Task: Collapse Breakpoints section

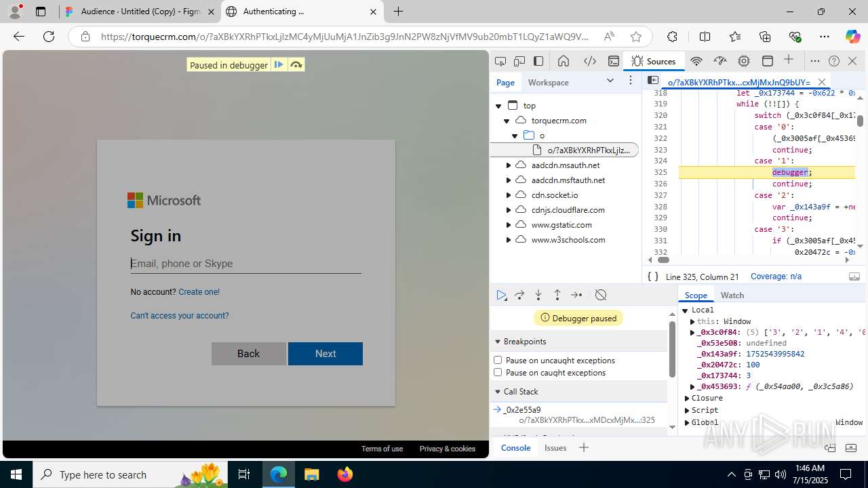Action: pyautogui.click(x=498, y=342)
